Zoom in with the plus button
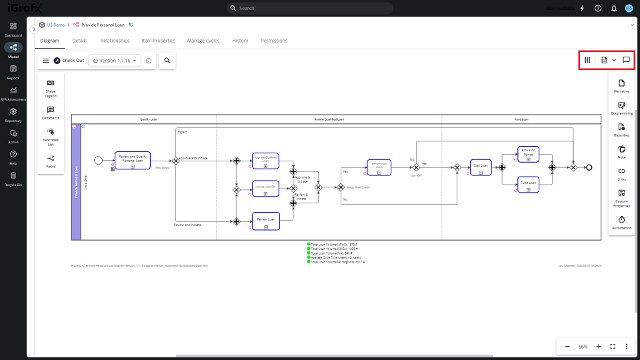 pyautogui.click(x=598, y=346)
